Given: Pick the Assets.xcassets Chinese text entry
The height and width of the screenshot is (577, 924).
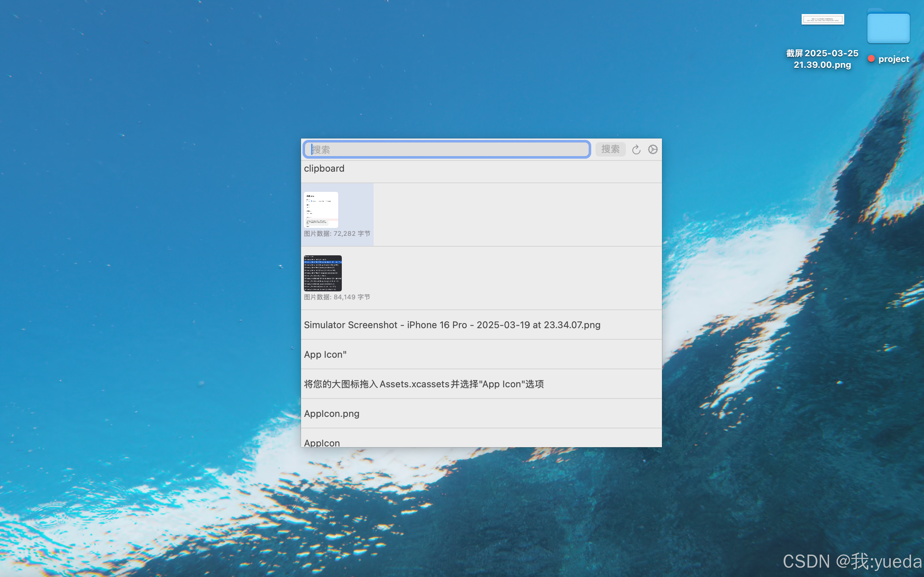Looking at the screenshot, I should coord(424,384).
